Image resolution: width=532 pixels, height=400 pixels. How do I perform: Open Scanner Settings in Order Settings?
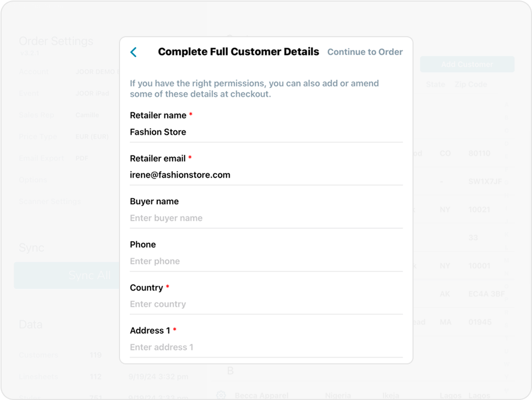tap(50, 202)
